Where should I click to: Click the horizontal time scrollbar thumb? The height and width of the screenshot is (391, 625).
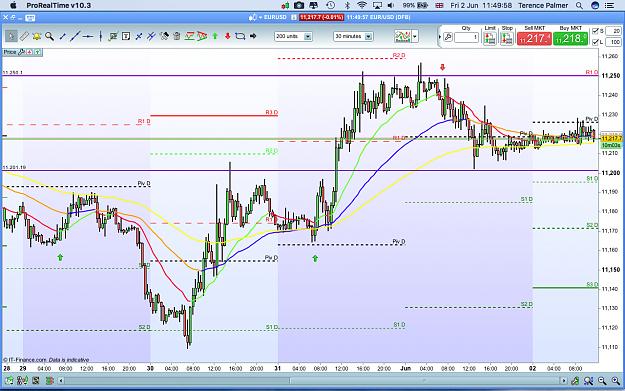425,381
